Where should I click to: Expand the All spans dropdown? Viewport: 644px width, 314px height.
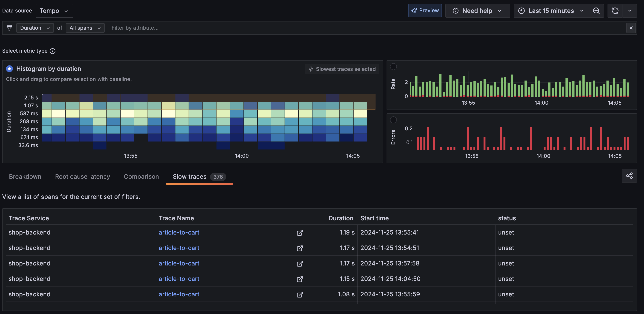pyautogui.click(x=85, y=28)
